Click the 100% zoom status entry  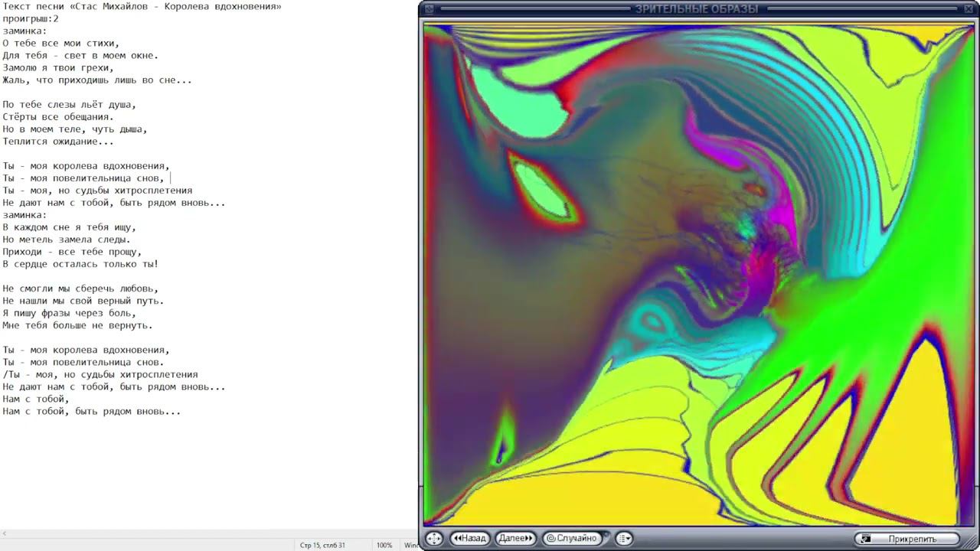click(x=384, y=545)
